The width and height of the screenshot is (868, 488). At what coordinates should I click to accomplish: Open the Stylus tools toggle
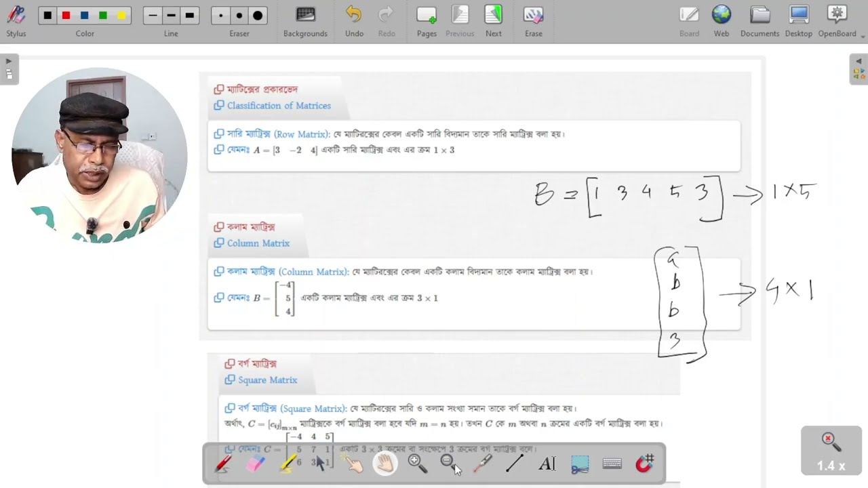point(16,21)
